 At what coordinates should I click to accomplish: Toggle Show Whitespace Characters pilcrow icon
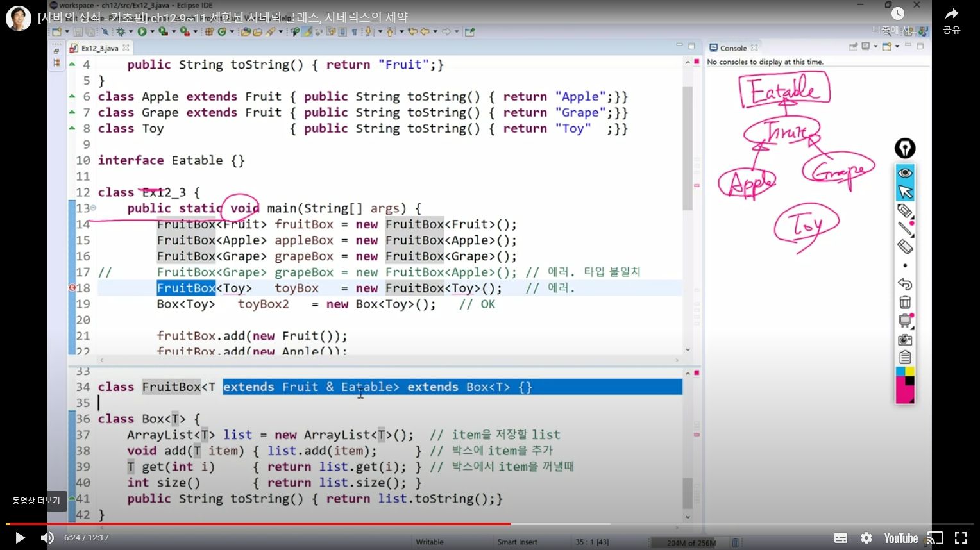pyautogui.click(x=354, y=31)
